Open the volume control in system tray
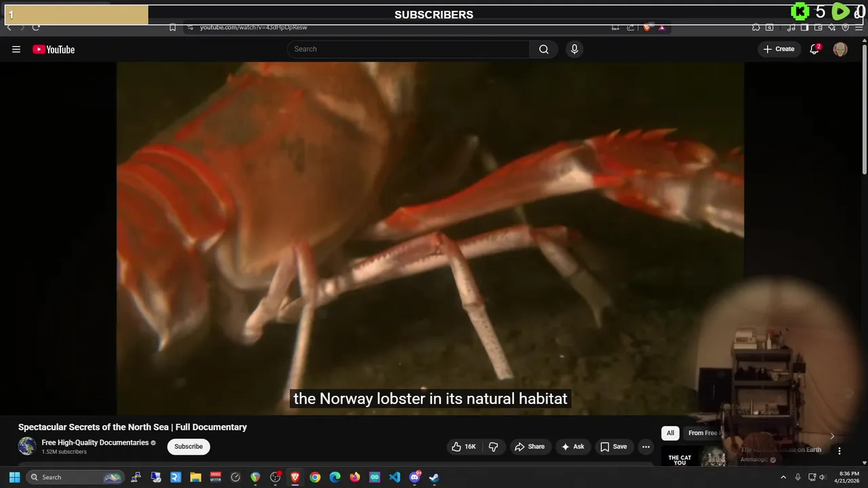 [823, 477]
